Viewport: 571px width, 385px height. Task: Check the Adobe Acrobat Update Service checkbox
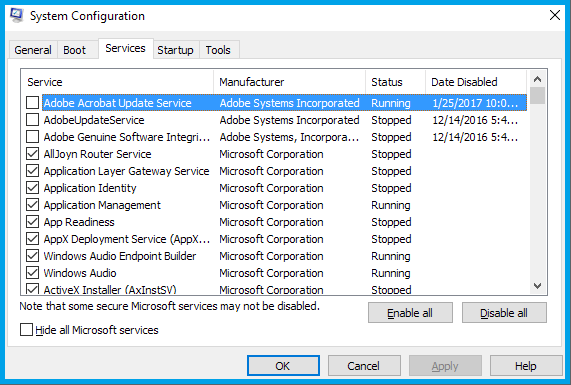[x=32, y=103]
